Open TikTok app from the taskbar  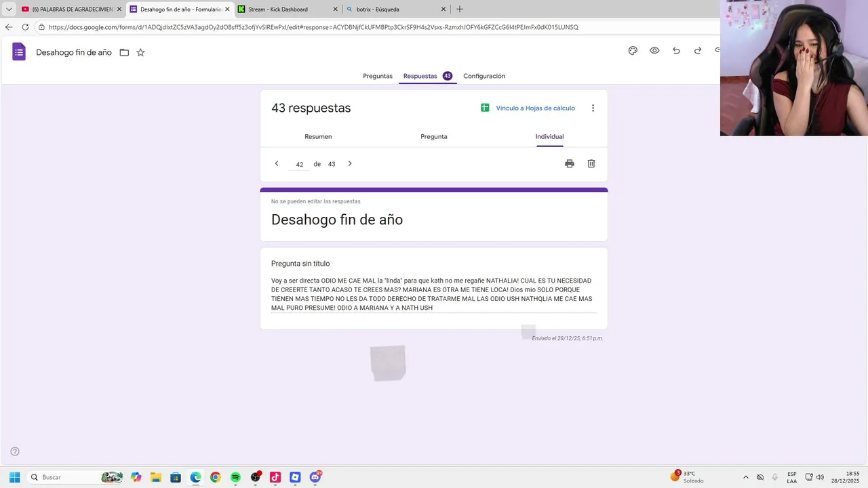pyautogui.click(x=275, y=477)
